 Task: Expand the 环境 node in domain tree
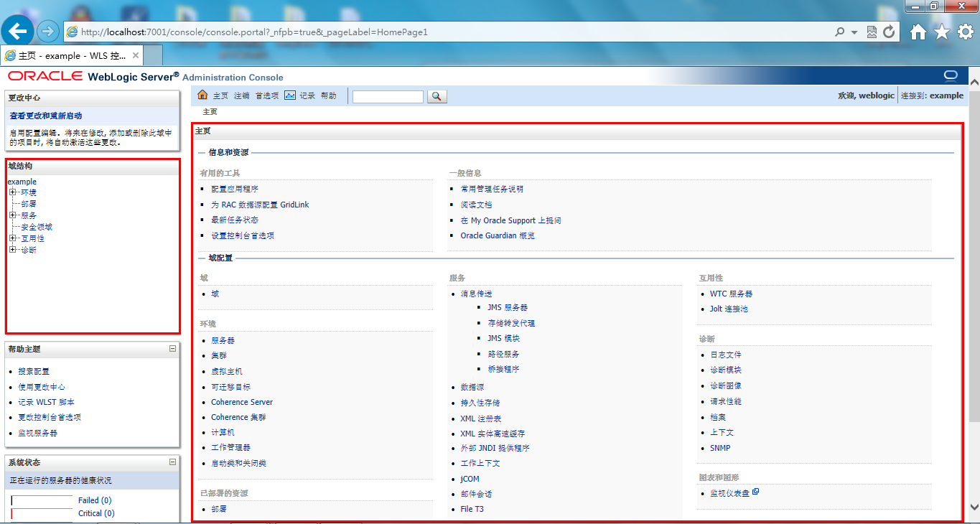point(12,192)
